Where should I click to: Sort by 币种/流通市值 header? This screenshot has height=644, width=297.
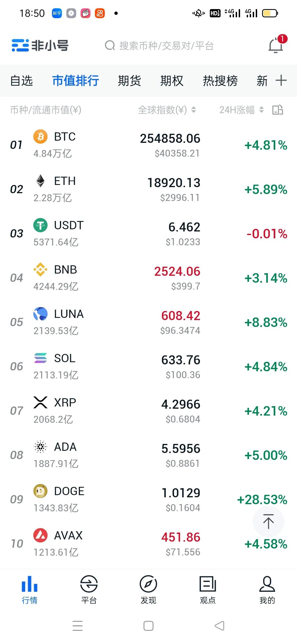pyautogui.click(x=46, y=110)
